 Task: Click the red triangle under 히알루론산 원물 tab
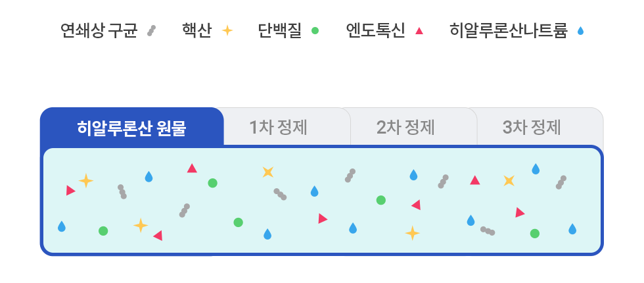point(192,168)
